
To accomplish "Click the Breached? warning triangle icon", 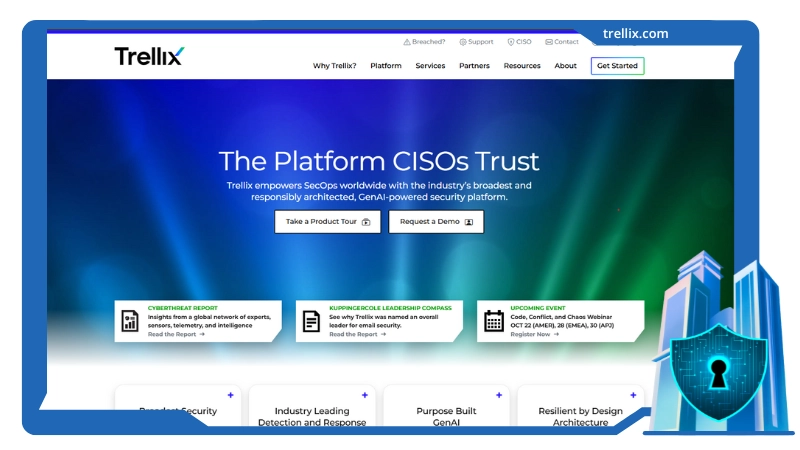I will click(407, 42).
